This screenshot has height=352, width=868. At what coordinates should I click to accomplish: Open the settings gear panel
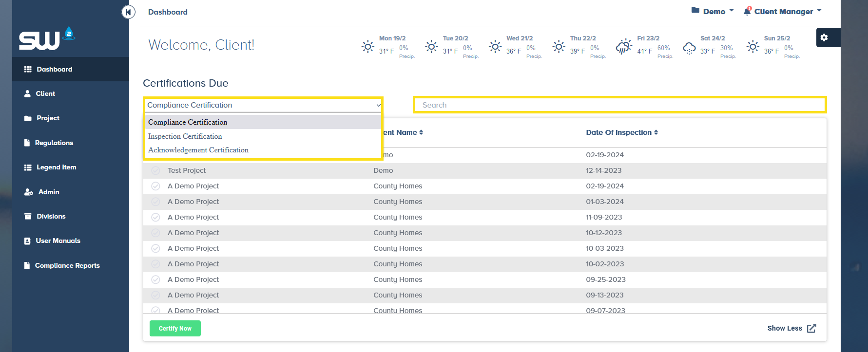point(824,37)
